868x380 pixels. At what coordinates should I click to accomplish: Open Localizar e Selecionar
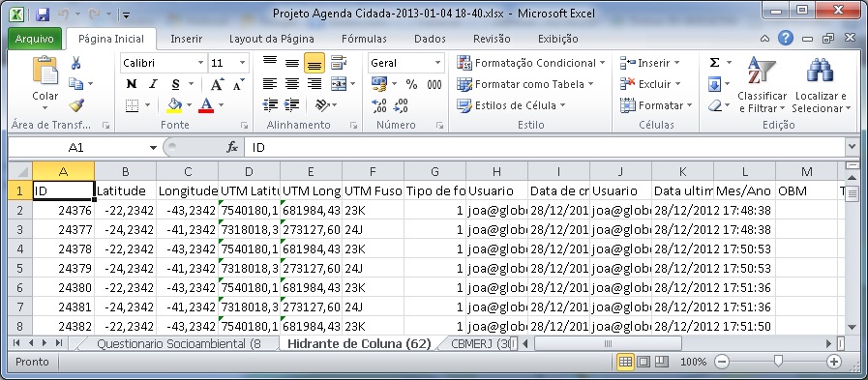821,84
